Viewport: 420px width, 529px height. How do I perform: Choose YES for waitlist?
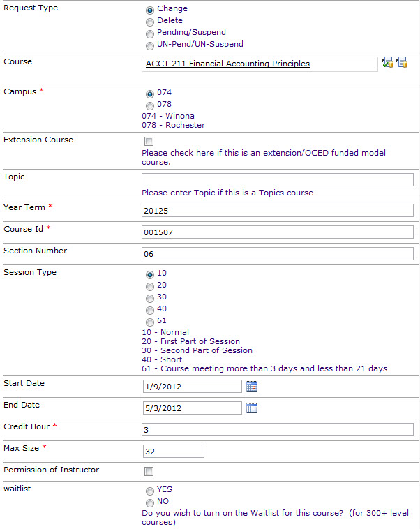click(x=150, y=491)
